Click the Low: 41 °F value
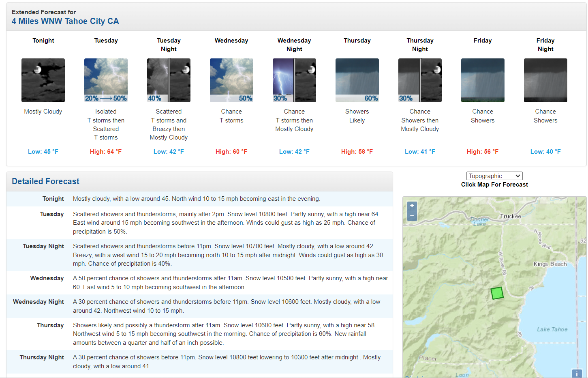588x378 pixels. coord(420,152)
